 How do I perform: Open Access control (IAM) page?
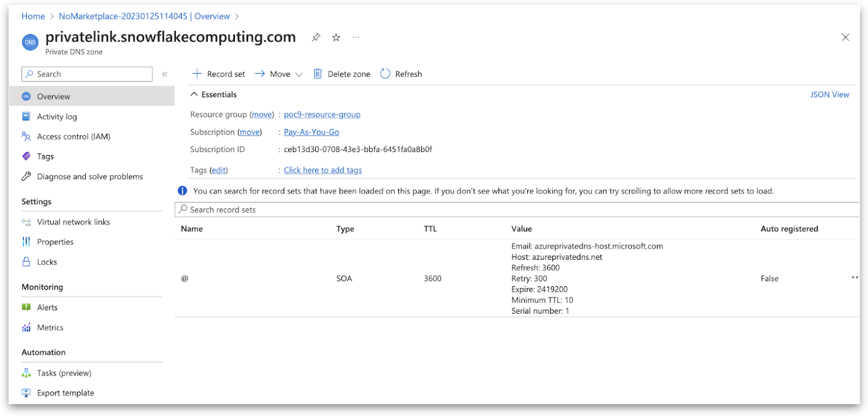click(73, 137)
